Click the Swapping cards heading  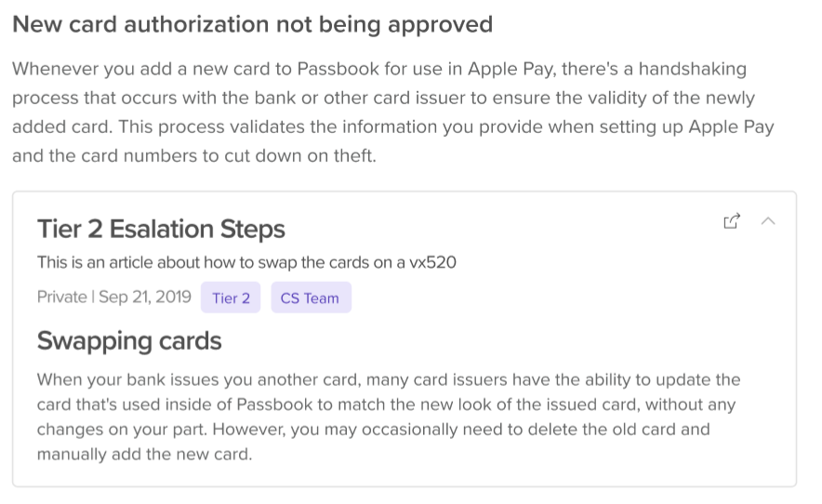pyautogui.click(x=129, y=341)
